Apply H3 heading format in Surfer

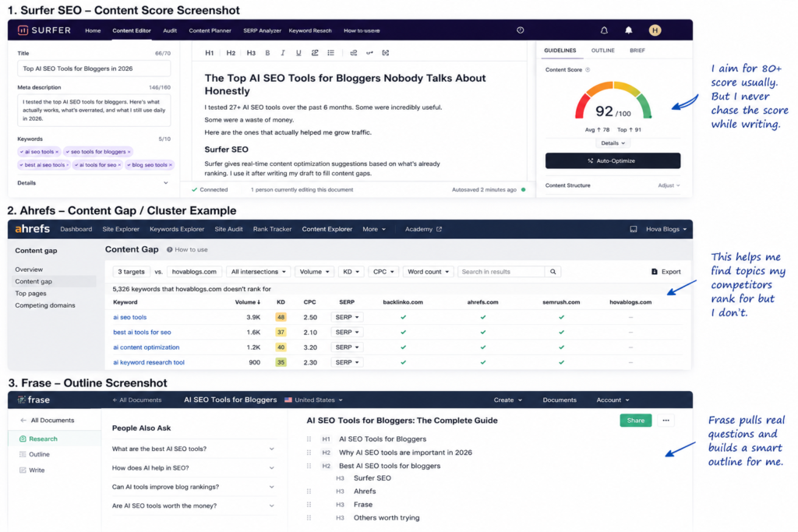click(251, 53)
